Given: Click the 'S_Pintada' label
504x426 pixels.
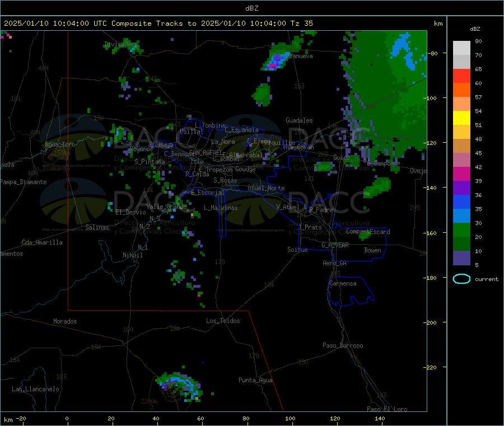Looking at the screenshot, I should tap(150, 162).
